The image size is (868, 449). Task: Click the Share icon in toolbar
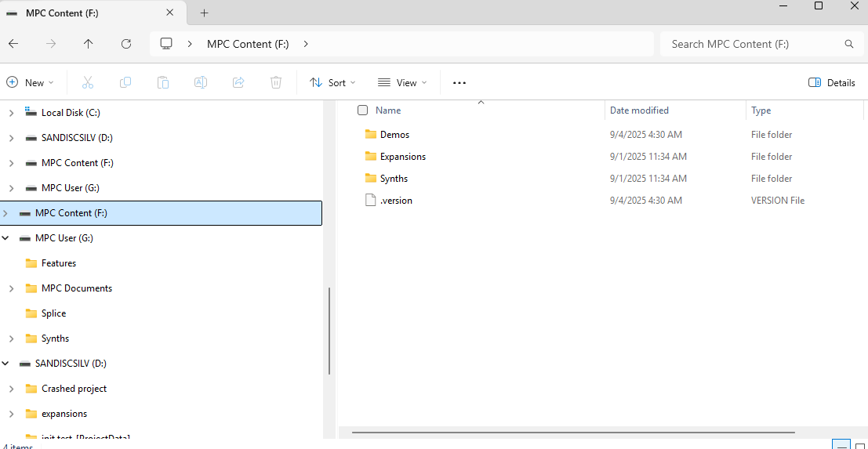238,83
